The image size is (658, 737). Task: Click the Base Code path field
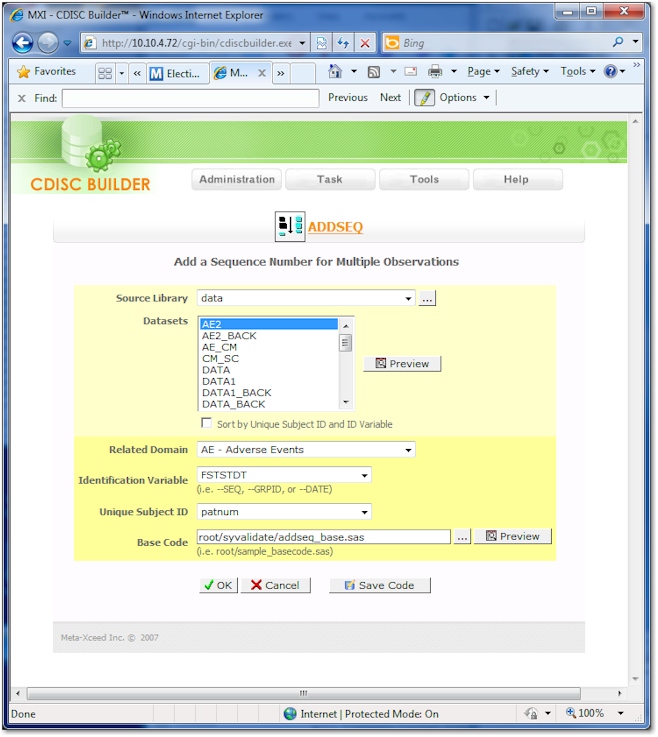[324, 538]
